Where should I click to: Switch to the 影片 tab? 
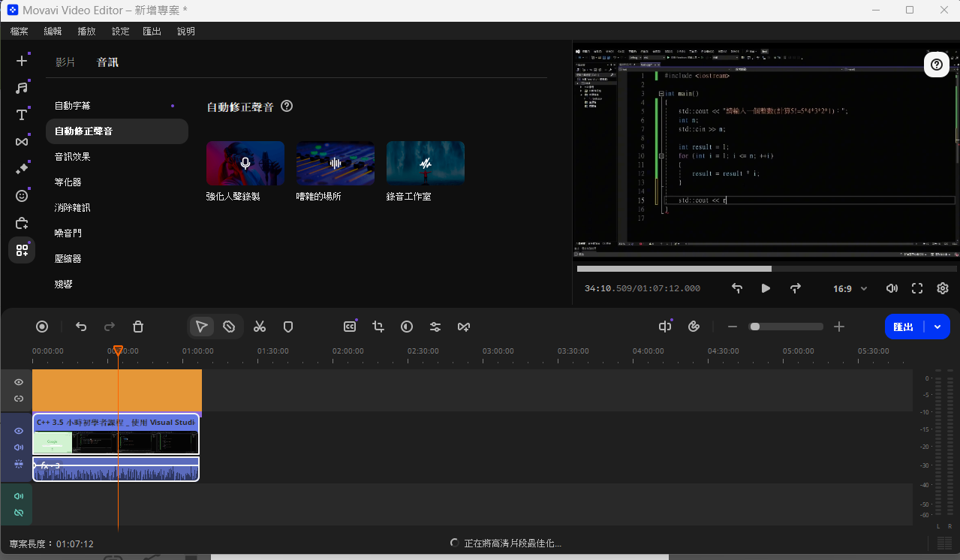pyautogui.click(x=65, y=62)
